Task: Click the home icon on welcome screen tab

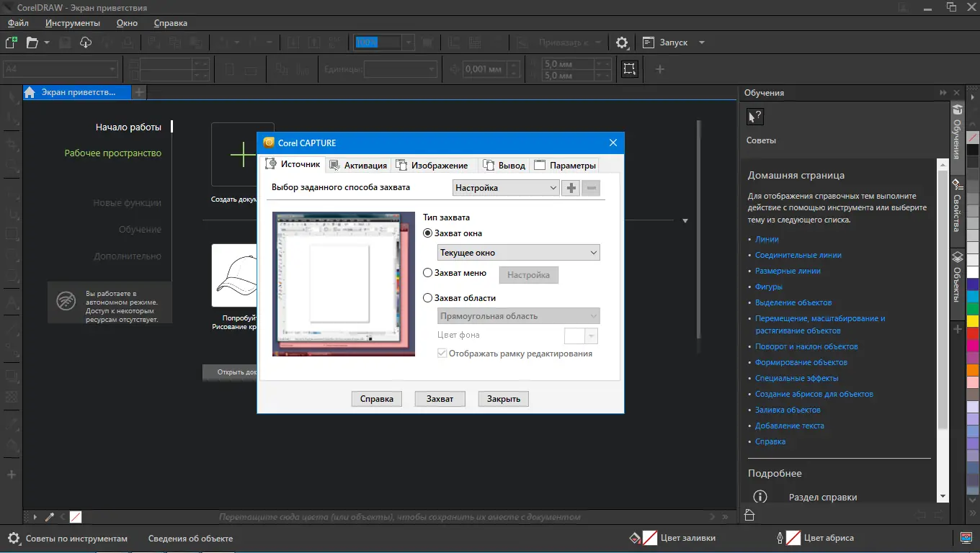Action: pyautogui.click(x=30, y=93)
